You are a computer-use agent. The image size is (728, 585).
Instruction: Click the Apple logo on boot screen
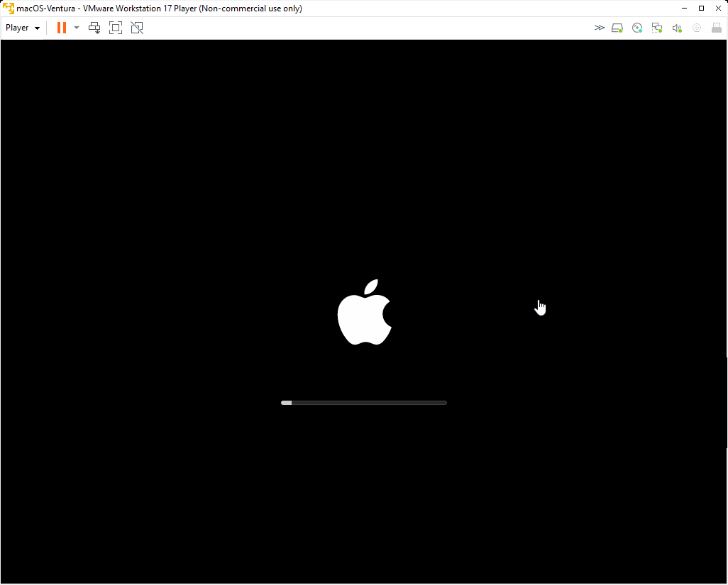[x=364, y=313]
